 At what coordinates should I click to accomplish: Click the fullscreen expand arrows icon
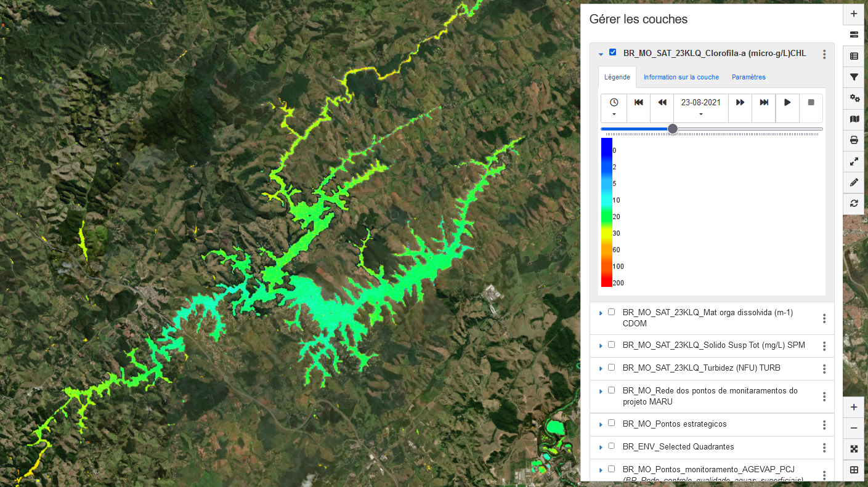click(854, 161)
